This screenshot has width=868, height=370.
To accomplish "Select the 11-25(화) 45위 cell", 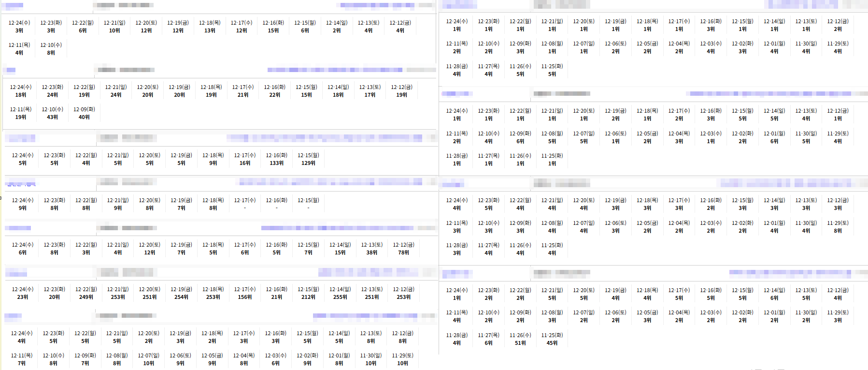I will point(552,339).
